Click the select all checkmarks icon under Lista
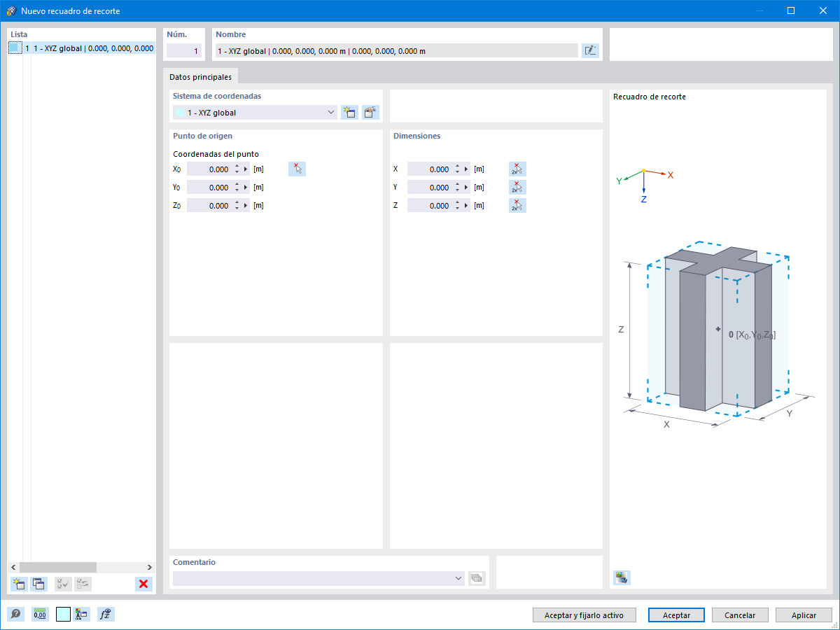Screen dimensions: 840x630 pos(63,584)
